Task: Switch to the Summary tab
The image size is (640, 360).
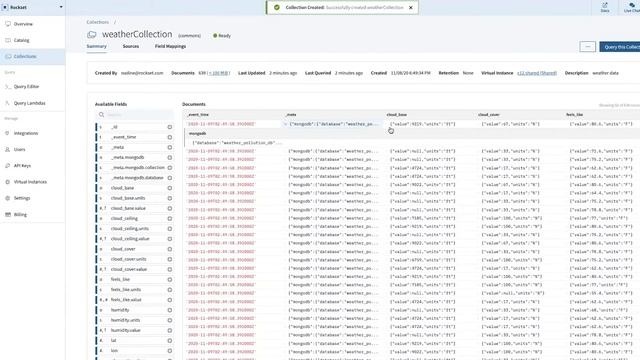Action: tap(97, 47)
